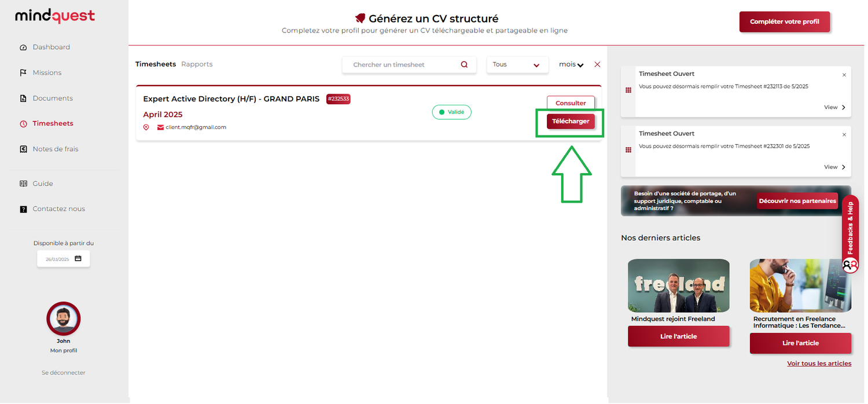Click the Missions flag icon
Viewport: 868px width, 404px height.
click(x=23, y=73)
